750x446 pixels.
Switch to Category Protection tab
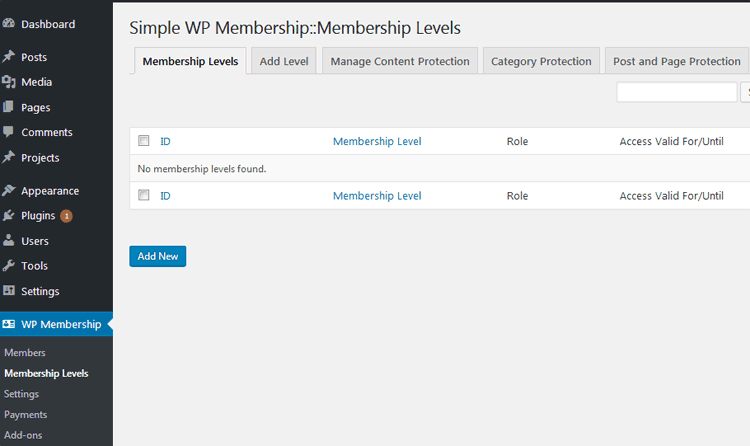541,61
